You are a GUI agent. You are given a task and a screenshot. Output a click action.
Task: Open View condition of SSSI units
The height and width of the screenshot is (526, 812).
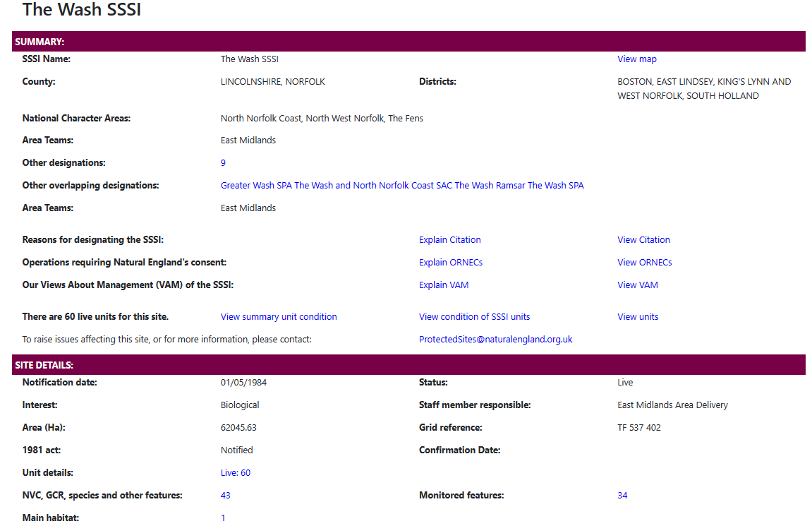474,317
